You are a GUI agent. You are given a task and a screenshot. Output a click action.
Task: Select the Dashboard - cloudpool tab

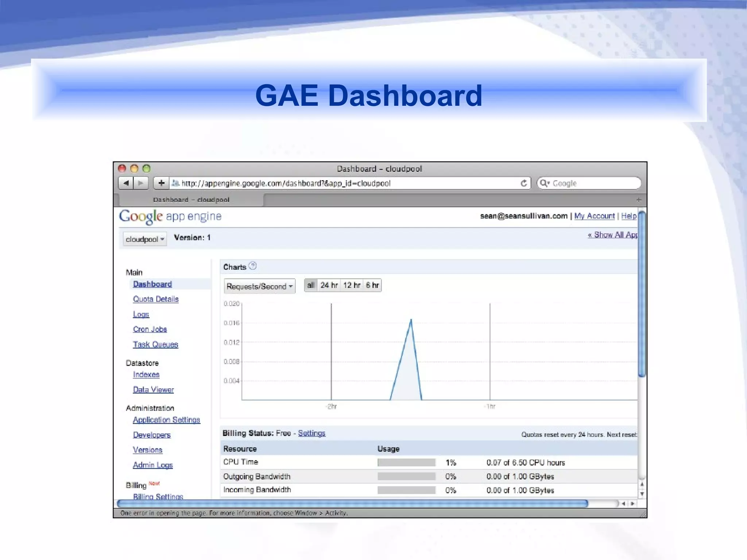[191, 200]
